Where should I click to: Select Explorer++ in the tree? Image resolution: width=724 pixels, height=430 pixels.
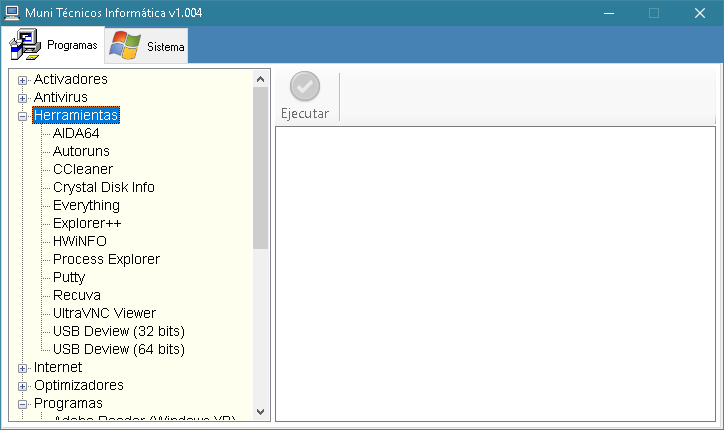point(87,224)
